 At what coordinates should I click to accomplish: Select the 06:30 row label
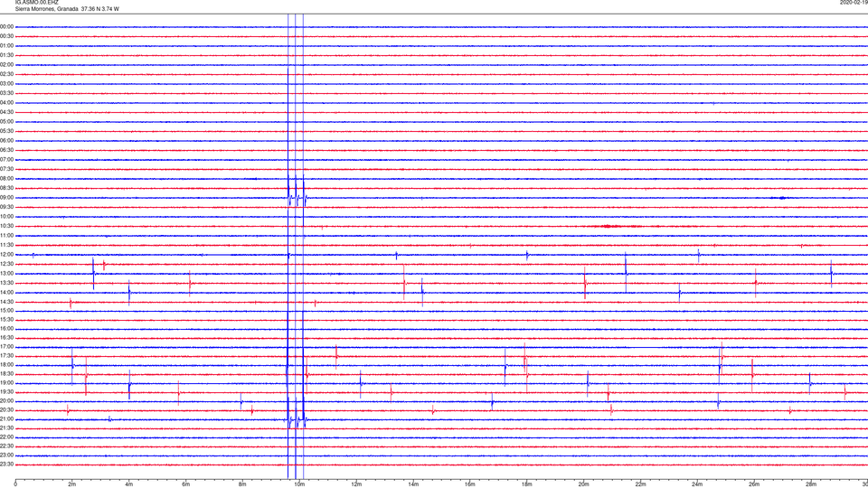pyautogui.click(x=6, y=151)
